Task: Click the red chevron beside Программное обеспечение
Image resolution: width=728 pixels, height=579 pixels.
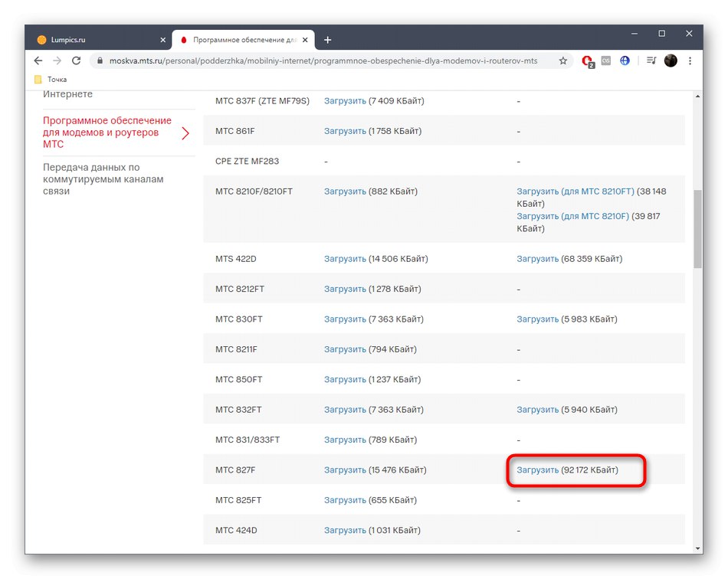Action: pos(185,133)
